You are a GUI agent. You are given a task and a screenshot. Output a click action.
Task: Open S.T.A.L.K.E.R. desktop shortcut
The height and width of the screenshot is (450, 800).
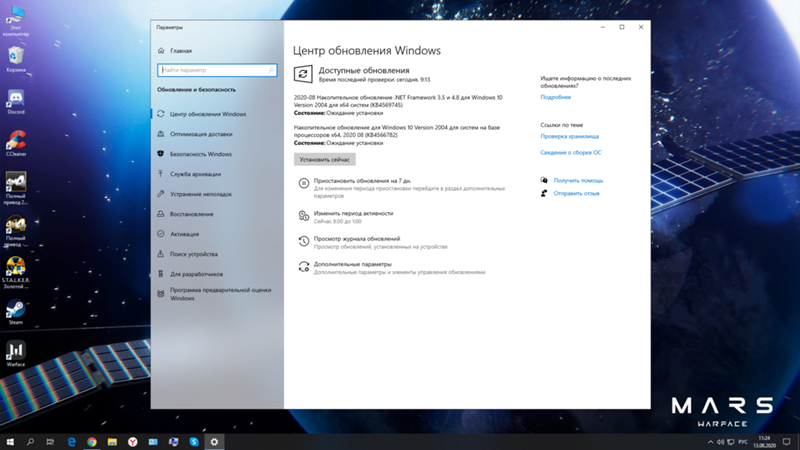click(x=16, y=272)
